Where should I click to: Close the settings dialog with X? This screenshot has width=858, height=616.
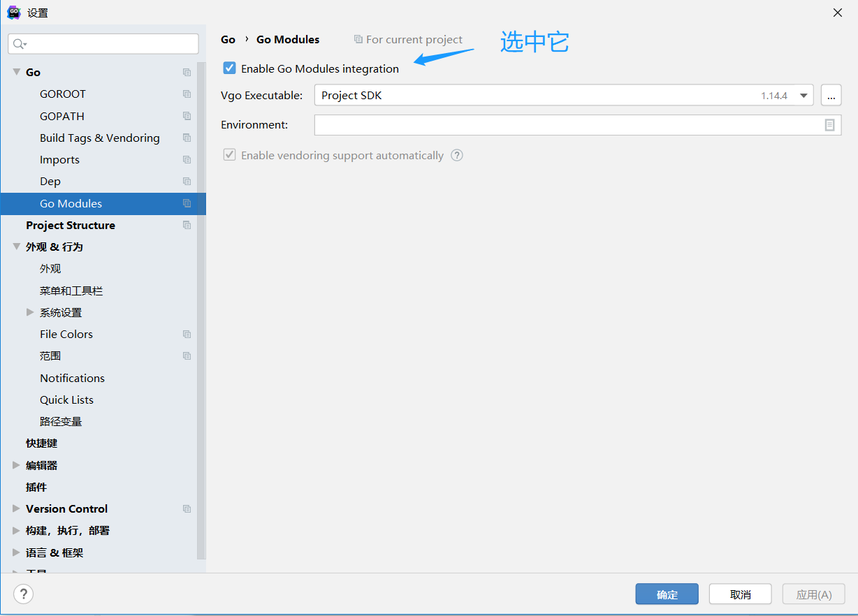[838, 13]
